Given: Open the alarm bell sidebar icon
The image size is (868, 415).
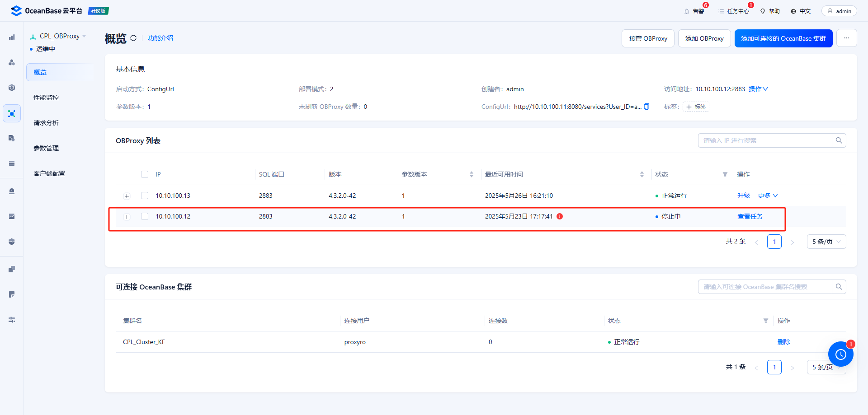Looking at the screenshot, I should click(x=12, y=191).
